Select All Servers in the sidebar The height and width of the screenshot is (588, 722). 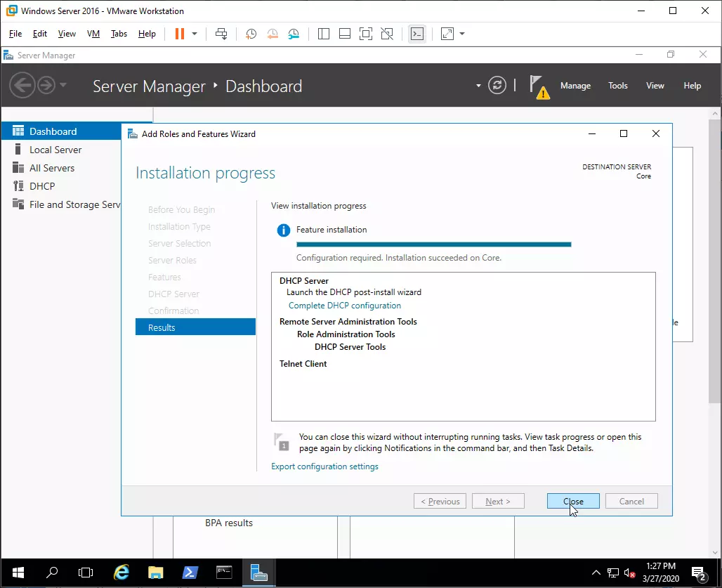tap(61, 168)
